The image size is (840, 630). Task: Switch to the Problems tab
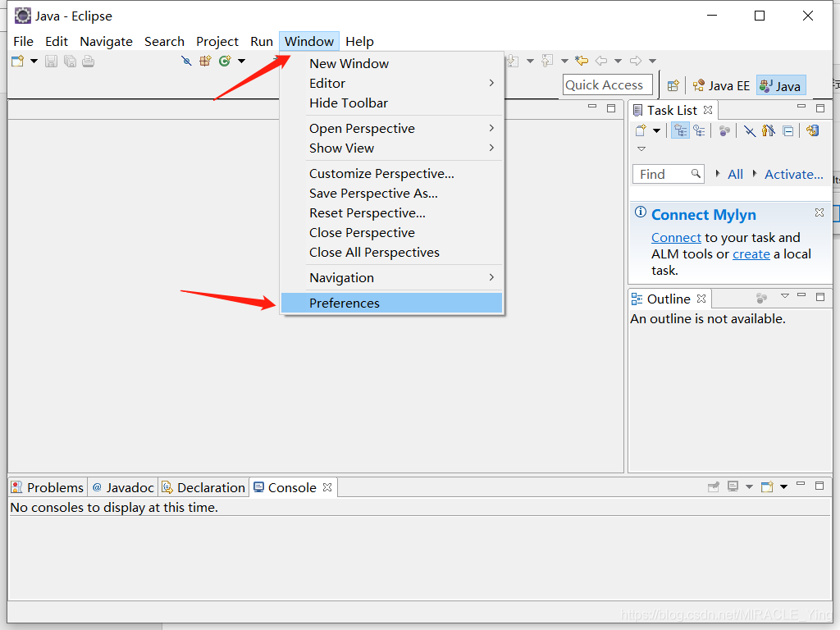tap(48, 487)
